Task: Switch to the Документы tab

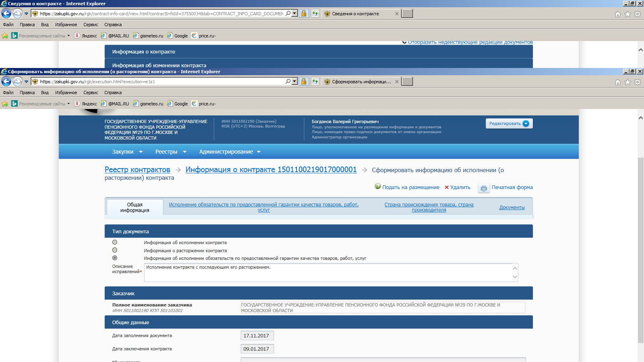Action: coord(512,208)
